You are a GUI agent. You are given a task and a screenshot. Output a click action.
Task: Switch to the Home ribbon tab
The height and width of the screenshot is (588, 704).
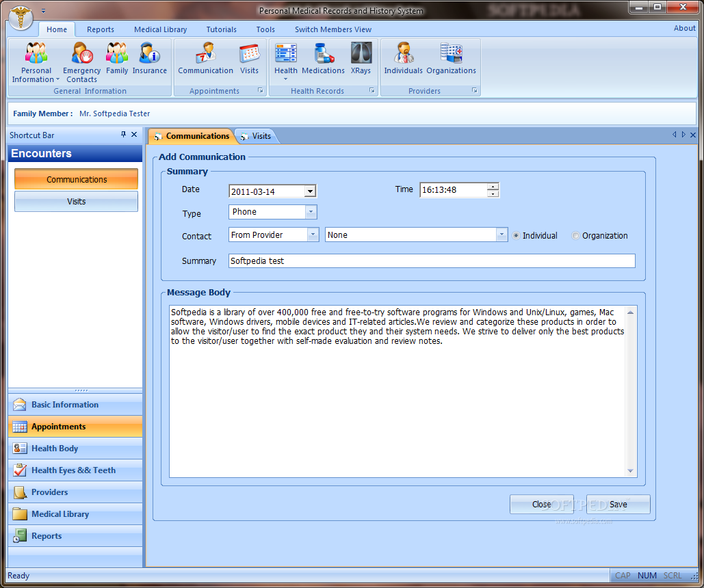click(57, 29)
